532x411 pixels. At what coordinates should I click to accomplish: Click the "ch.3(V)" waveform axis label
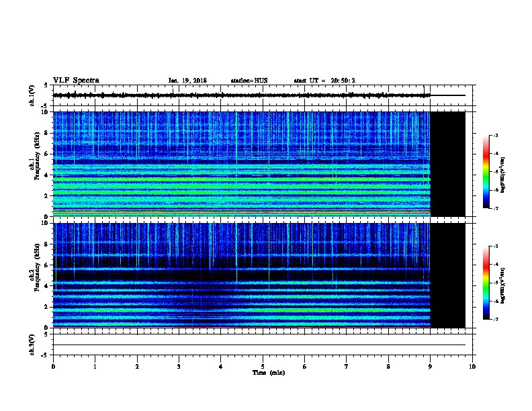(x=32, y=345)
